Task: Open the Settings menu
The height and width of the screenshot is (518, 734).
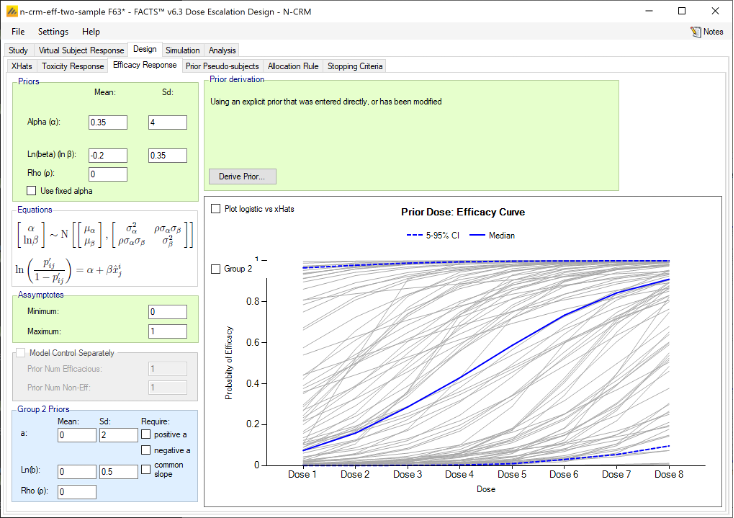Action: click(x=53, y=32)
